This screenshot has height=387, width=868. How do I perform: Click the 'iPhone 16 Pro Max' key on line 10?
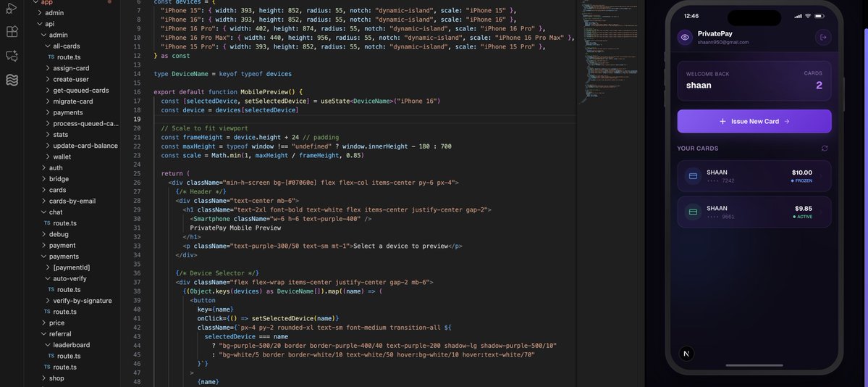tap(195, 38)
